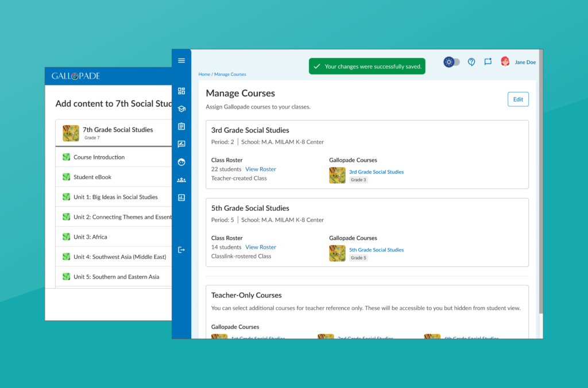Click the Manage Courses page scrollbar
Screen dimensions: 588x388
click(x=541, y=182)
